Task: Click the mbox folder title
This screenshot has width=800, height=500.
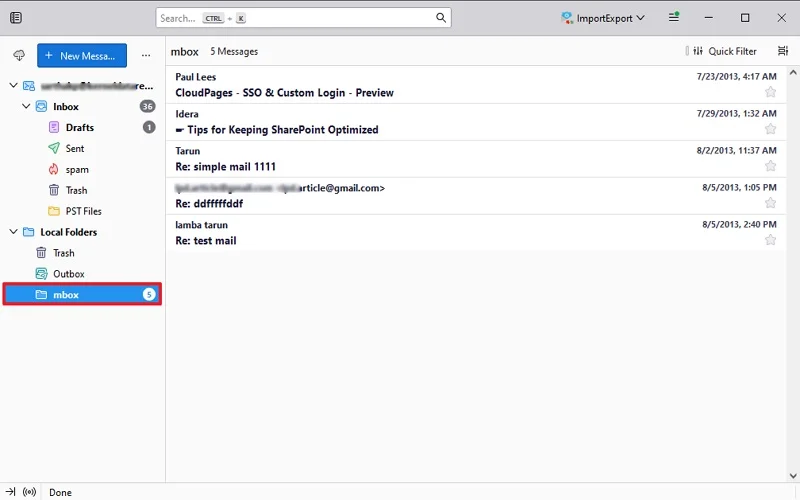Action: pos(184,52)
